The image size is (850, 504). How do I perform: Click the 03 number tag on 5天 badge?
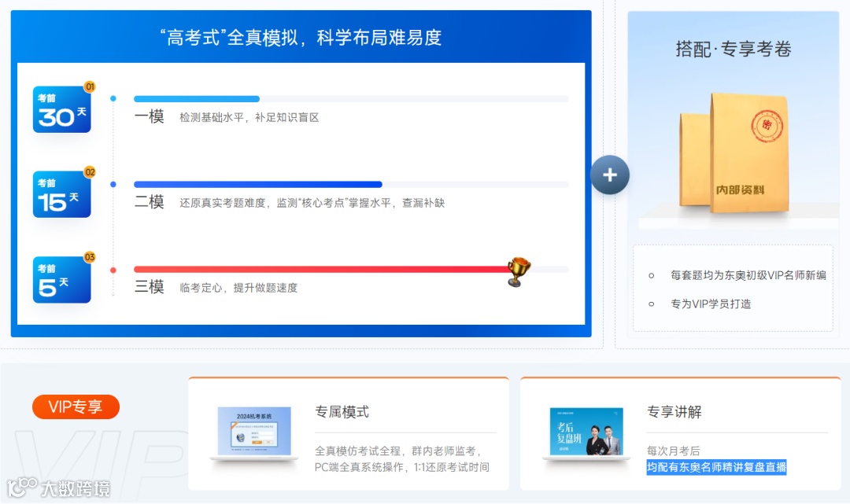point(90,257)
